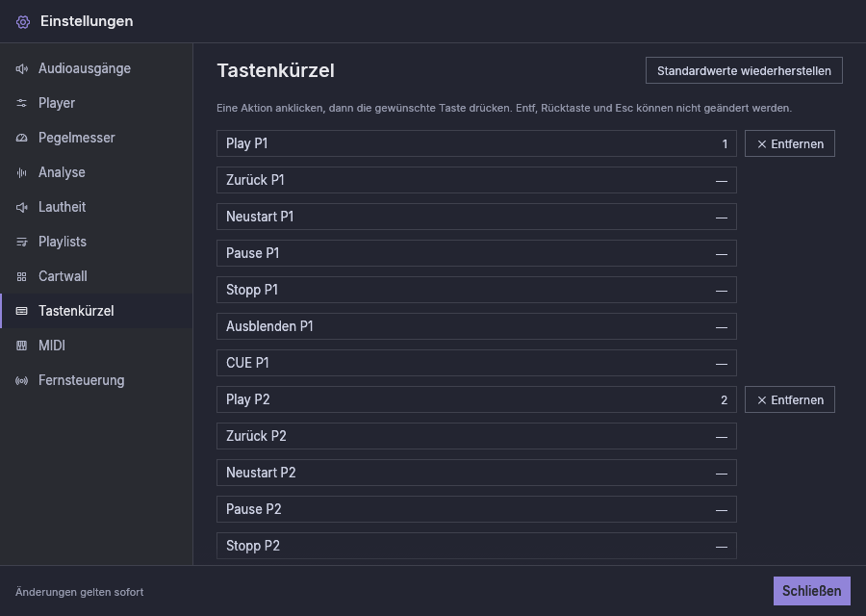The width and height of the screenshot is (866, 616).
Task: Show the Analyse settings section
Action: pyautogui.click(x=96, y=173)
